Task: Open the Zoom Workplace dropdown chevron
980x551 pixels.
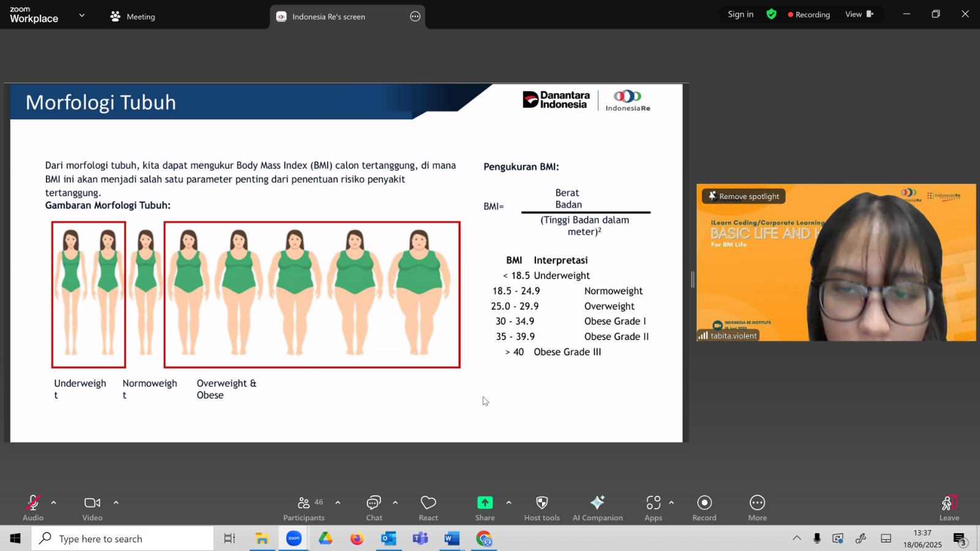Action: 81,15
